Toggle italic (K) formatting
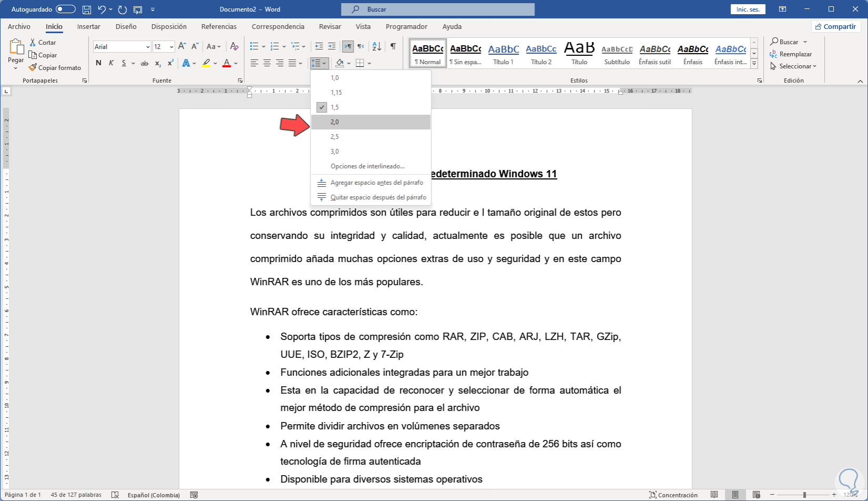The width and height of the screenshot is (868, 501). (111, 63)
